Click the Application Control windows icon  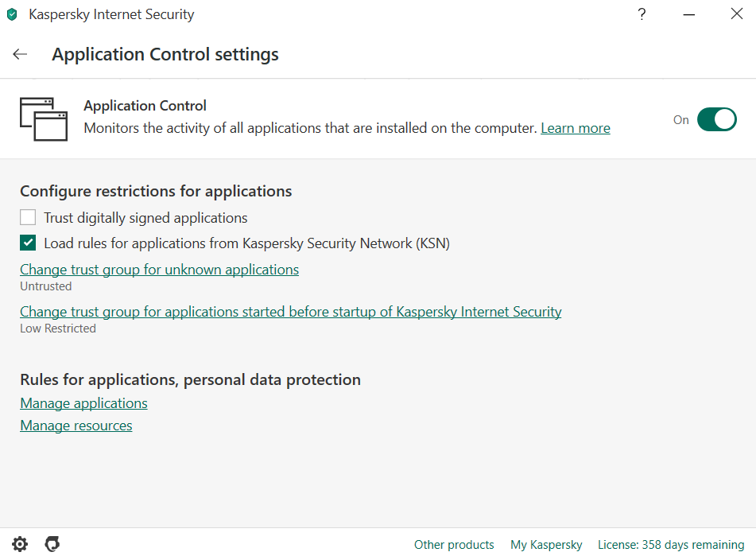tap(43, 119)
